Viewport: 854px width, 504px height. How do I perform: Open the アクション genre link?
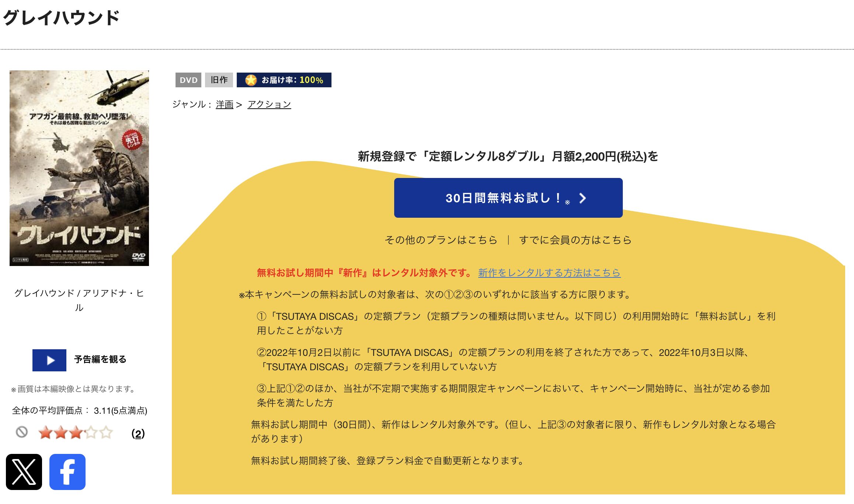[269, 104]
